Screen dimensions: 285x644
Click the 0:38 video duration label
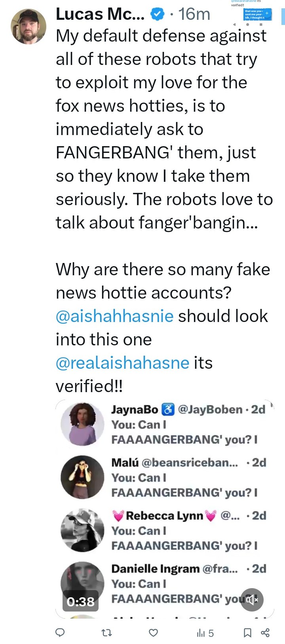[x=80, y=602]
